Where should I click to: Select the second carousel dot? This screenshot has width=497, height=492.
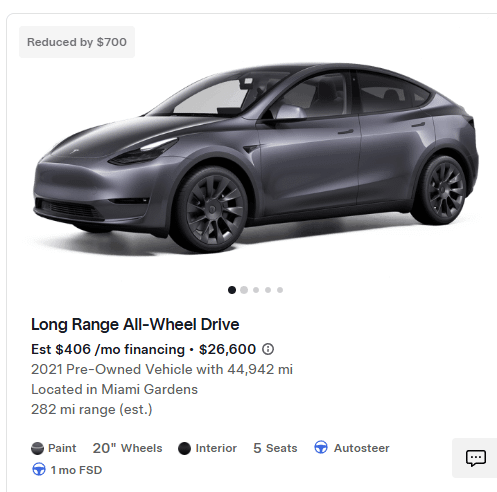pos(244,290)
